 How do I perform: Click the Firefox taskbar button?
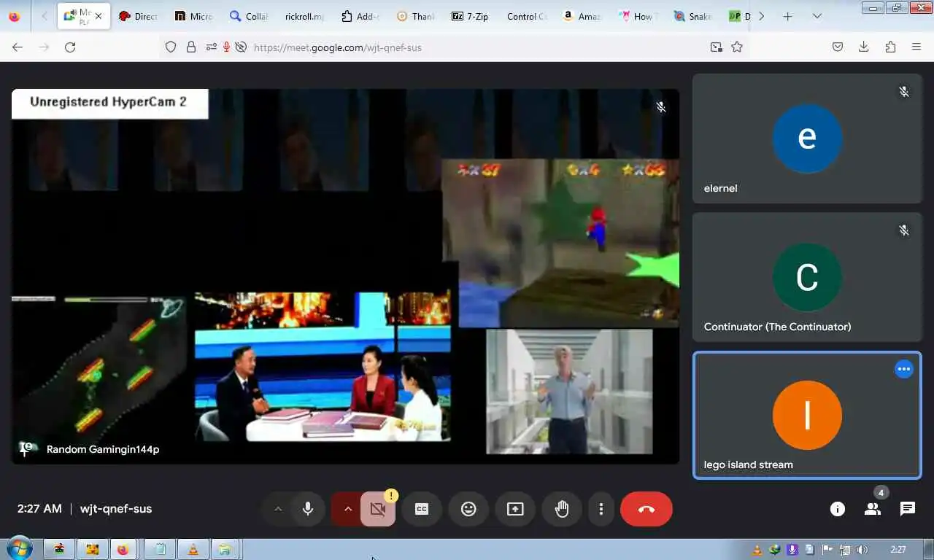(x=123, y=549)
